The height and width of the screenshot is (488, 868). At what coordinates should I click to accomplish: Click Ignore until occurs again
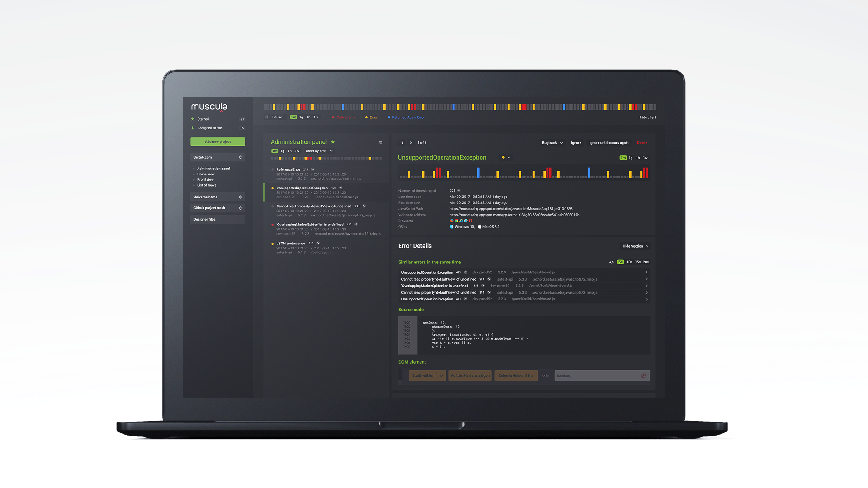pyautogui.click(x=609, y=143)
